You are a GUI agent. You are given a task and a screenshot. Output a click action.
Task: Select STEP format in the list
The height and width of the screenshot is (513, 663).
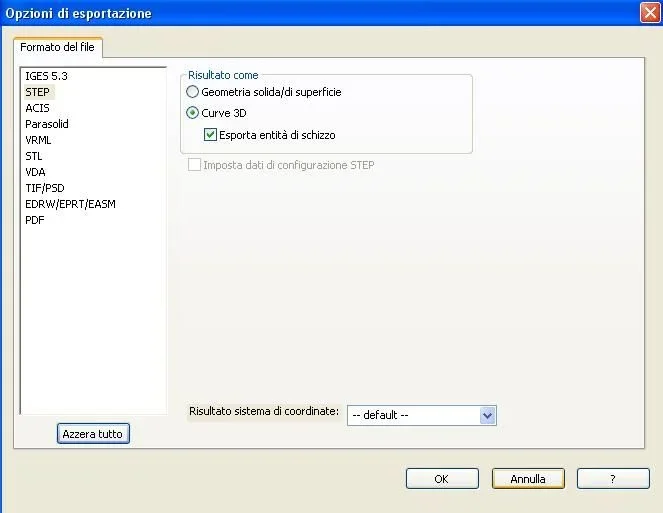pyautogui.click(x=37, y=92)
